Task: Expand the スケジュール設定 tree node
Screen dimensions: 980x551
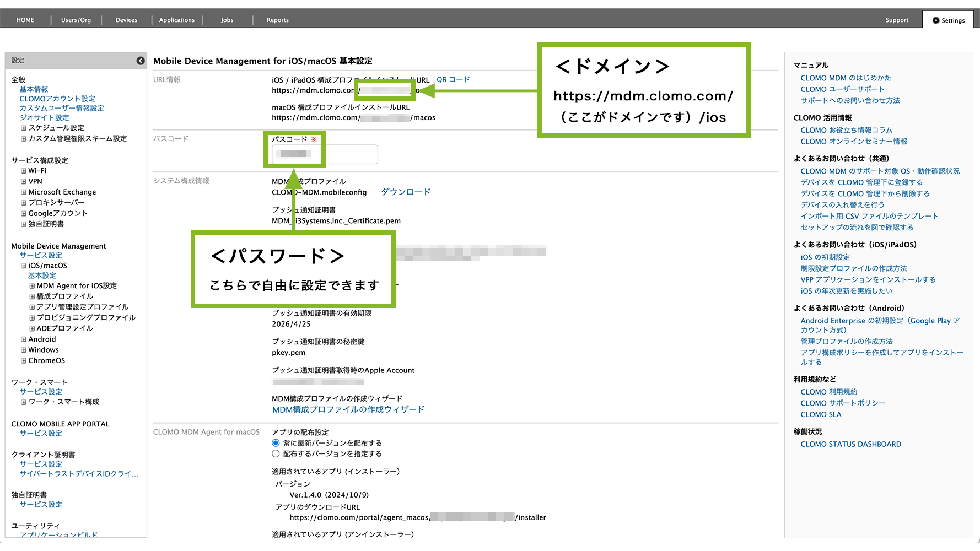Action: [24, 128]
